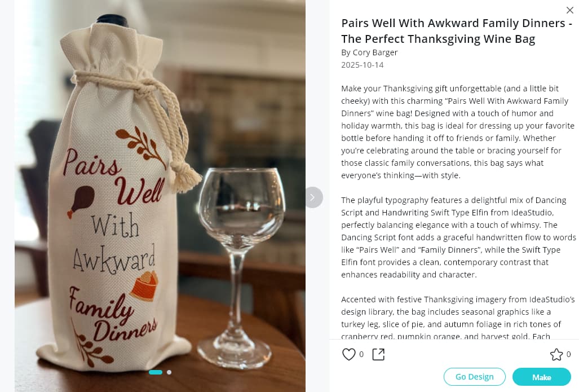Show the next project photo with arrow
This screenshot has height=392, width=579.
pyautogui.click(x=313, y=197)
